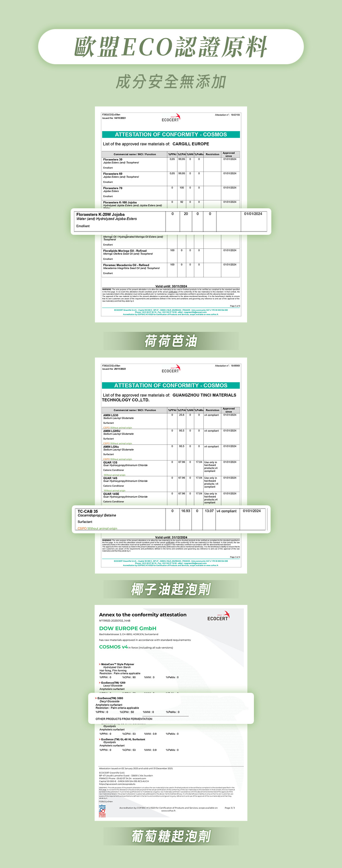The width and height of the screenshot is (342, 868).
Task: Click the Cargill document's Attestation of Conformity header
Action: click(x=171, y=134)
